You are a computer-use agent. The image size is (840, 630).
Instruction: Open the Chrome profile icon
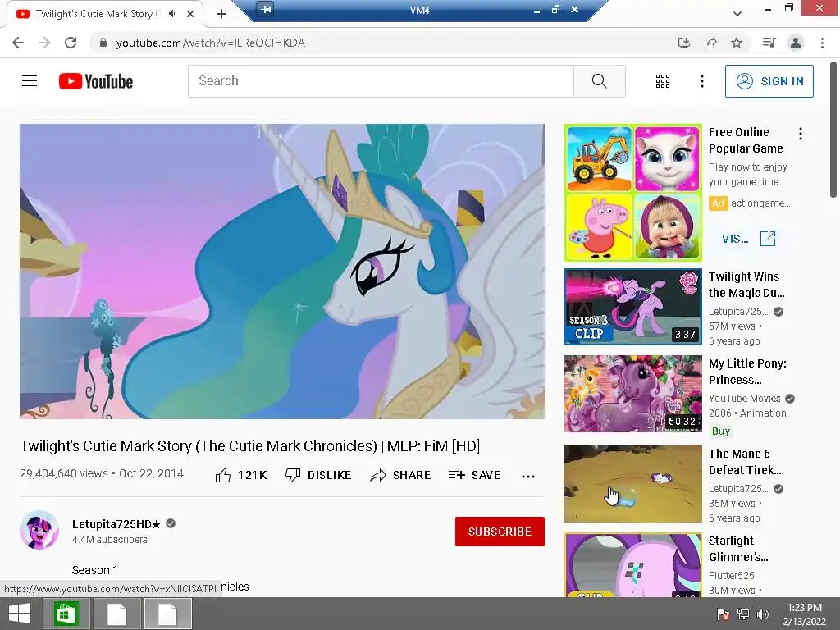796,43
